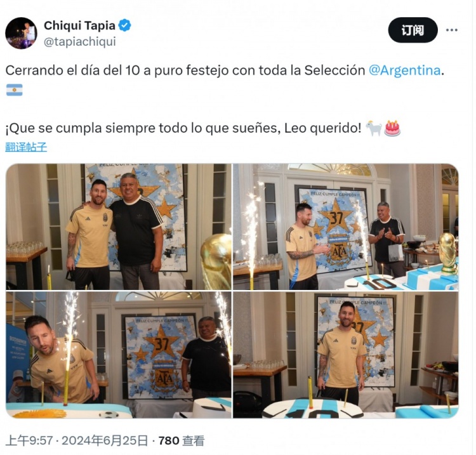Click the Argentina flag emoji

pyautogui.click(x=14, y=90)
